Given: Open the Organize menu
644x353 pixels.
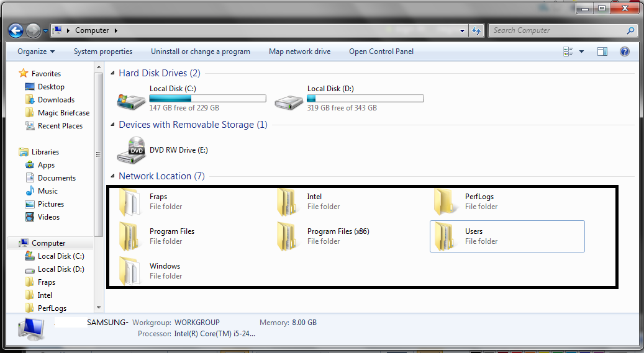Looking at the screenshot, I should [36, 51].
